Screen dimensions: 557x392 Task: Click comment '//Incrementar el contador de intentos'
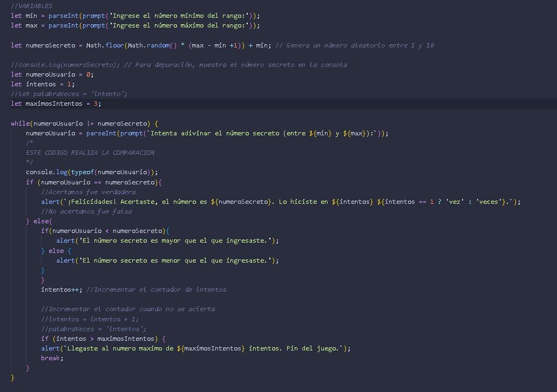[x=157, y=290]
